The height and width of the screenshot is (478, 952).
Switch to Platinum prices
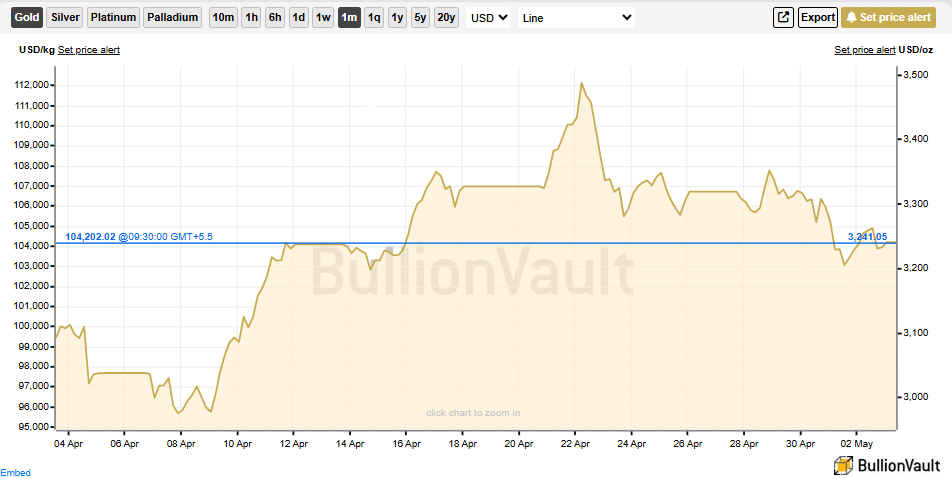[x=114, y=18]
